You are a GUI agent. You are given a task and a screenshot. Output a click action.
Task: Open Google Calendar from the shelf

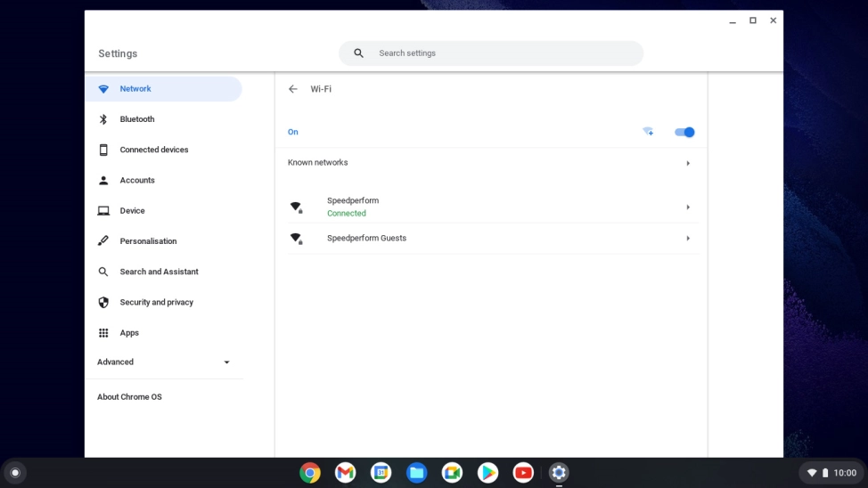(x=381, y=473)
